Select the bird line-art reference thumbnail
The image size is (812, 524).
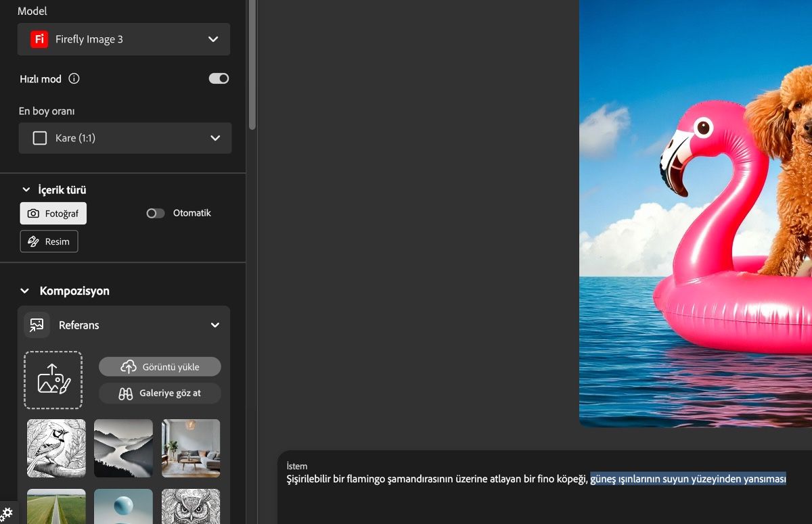pos(56,448)
